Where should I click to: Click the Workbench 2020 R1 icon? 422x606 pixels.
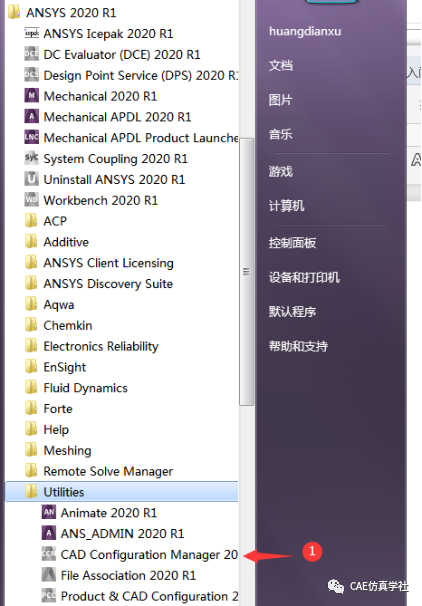[x=31, y=200]
